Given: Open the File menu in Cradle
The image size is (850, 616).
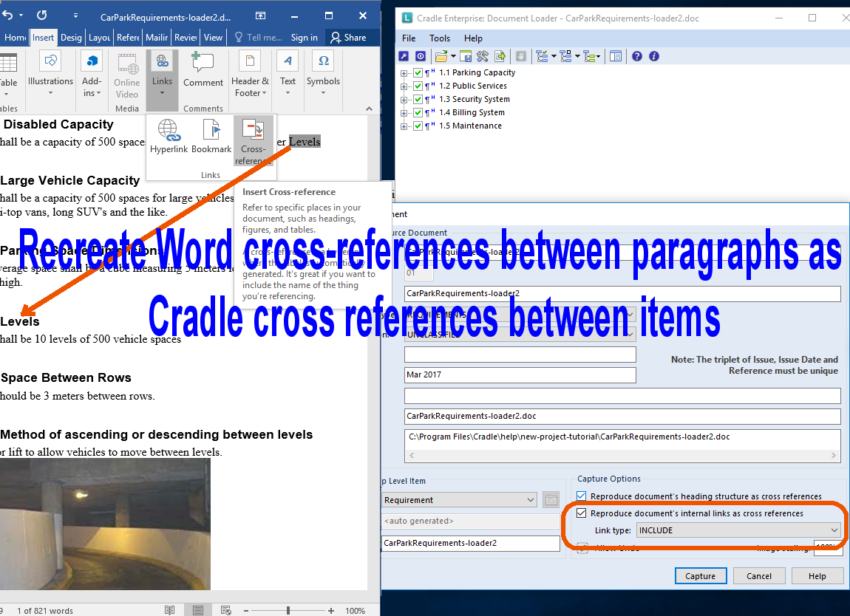Looking at the screenshot, I should [408, 38].
